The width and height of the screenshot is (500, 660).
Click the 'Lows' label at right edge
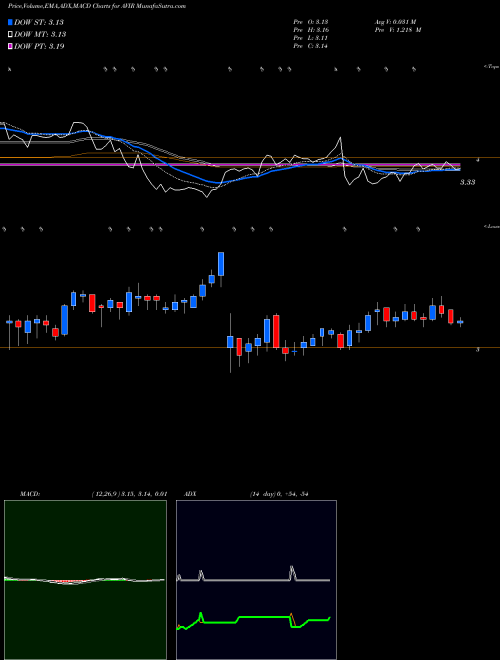pyautogui.click(x=492, y=226)
